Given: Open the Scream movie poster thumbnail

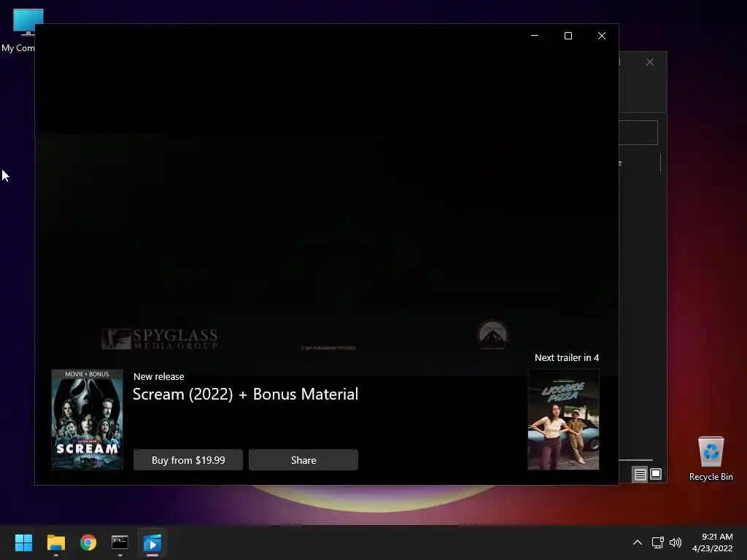Looking at the screenshot, I should 88,419.
